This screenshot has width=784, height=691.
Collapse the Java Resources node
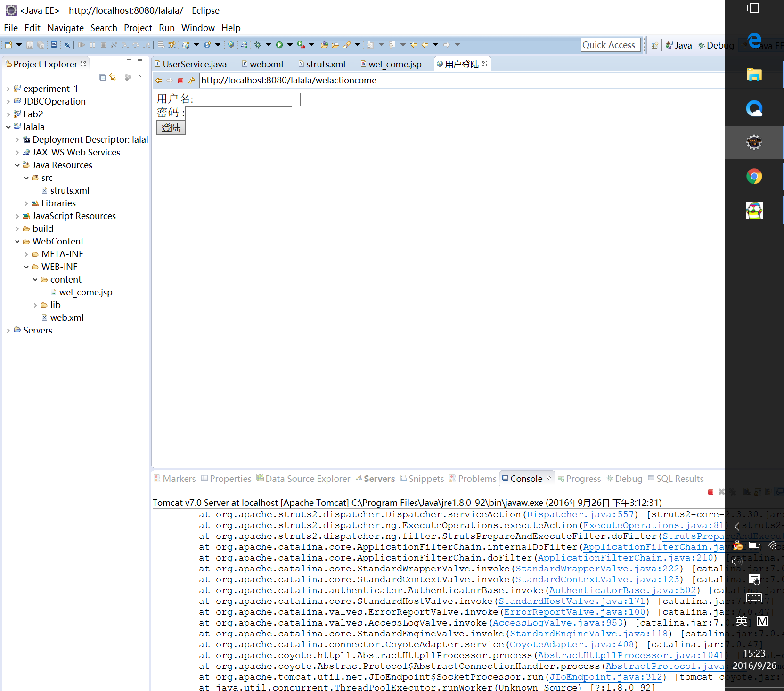point(17,165)
